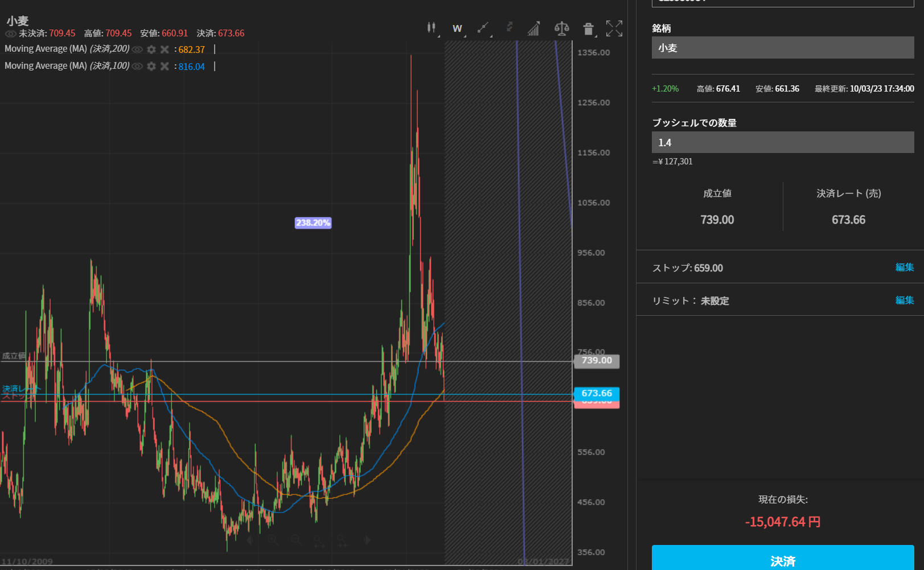Screen dimensions: 924x570
Task: Enter fullscreen chart mode
Action: [614, 28]
